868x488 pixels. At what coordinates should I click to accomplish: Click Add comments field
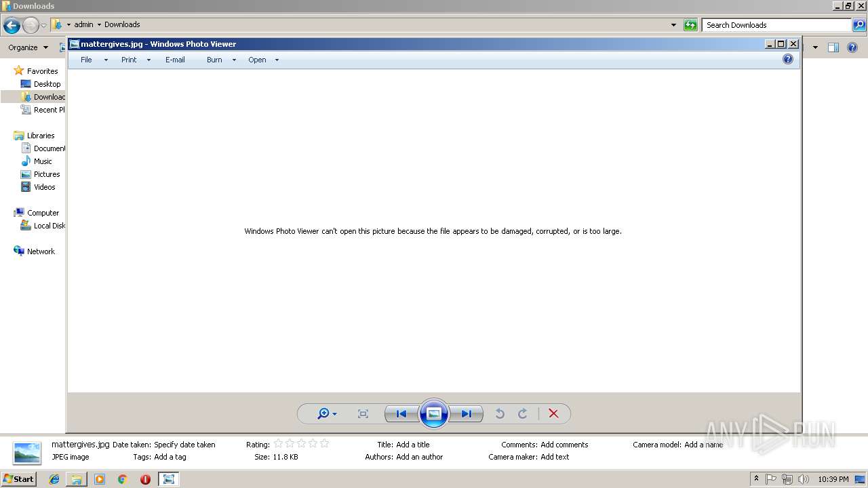[x=564, y=445]
